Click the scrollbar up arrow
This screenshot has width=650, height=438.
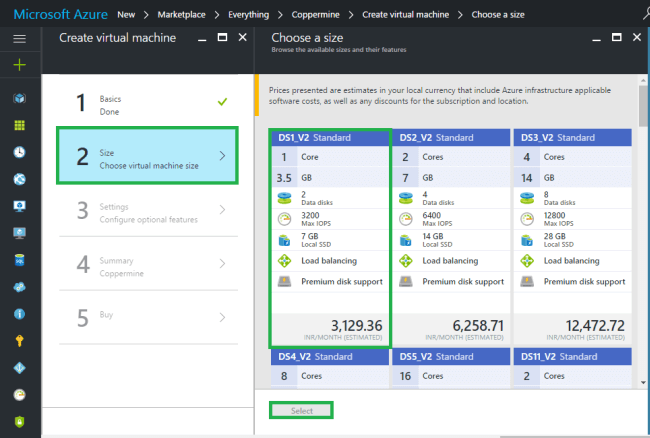point(643,80)
